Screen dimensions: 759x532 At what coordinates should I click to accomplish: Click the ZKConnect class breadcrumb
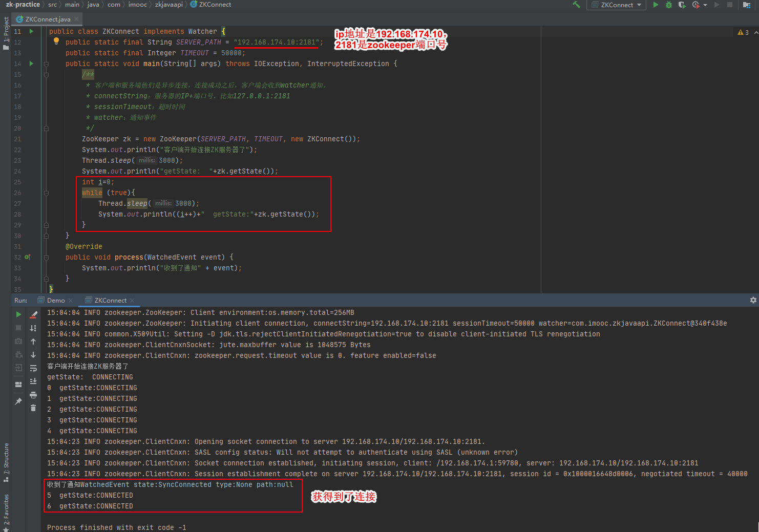(x=210, y=5)
